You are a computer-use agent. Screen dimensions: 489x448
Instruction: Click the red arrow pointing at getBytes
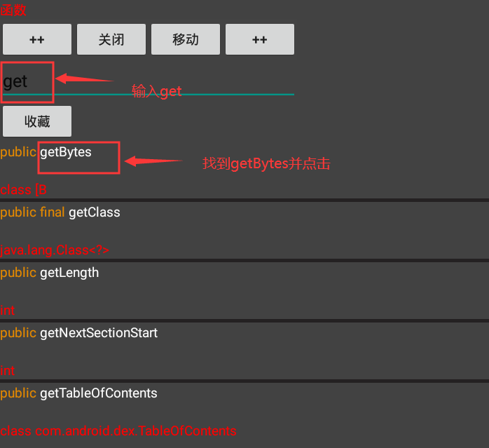(153, 161)
